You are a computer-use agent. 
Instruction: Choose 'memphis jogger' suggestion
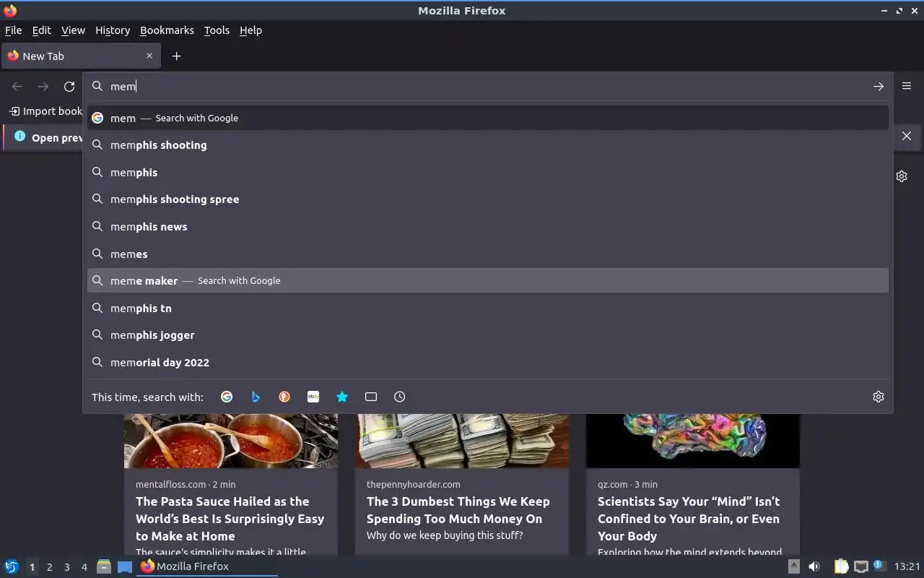click(x=488, y=335)
